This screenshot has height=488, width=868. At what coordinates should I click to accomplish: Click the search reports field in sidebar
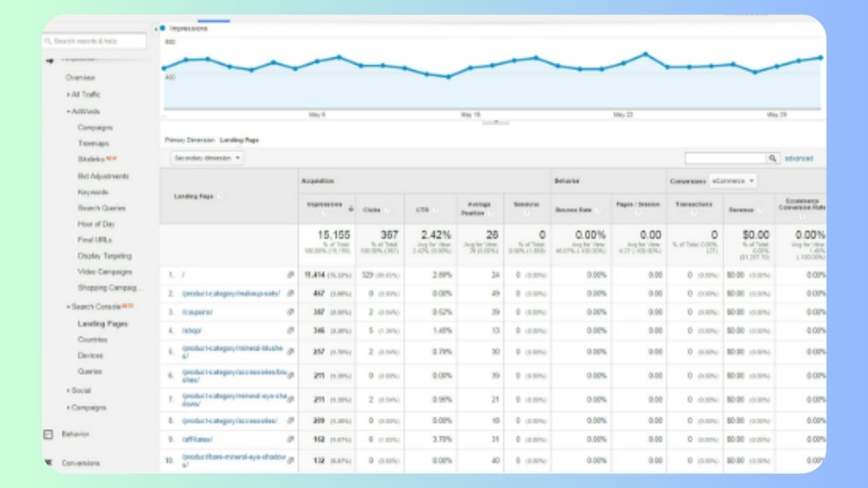point(95,41)
